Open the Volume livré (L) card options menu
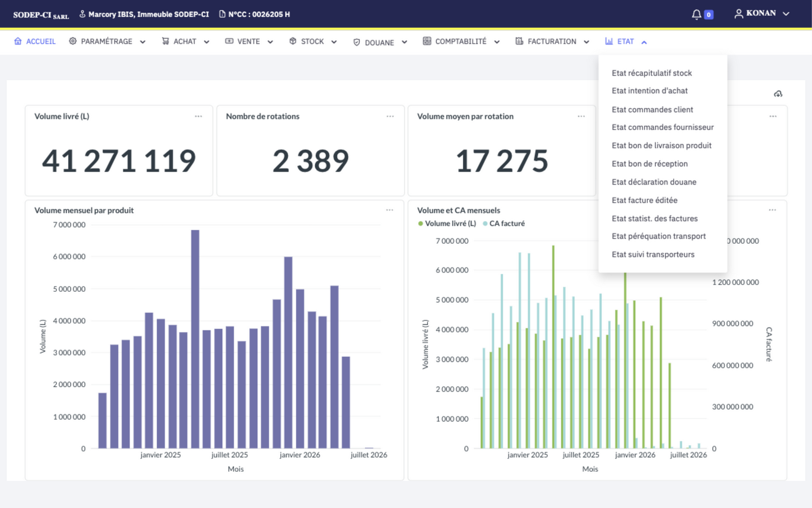The height and width of the screenshot is (508, 812). tap(198, 116)
